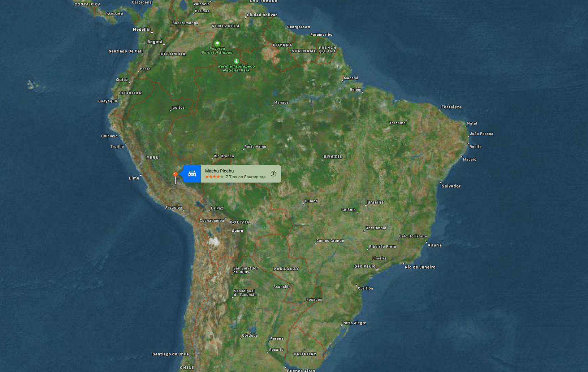The width and height of the screenshot is (588, 372).
Task: Click the BOLIVIA country label
Action: pyautogui.click(x=240, y=222)
